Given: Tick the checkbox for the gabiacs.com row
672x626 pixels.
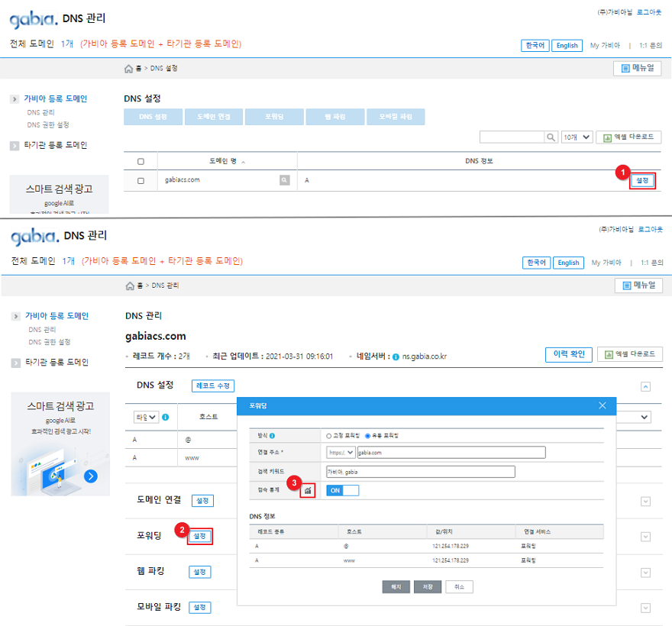Looking at the screenshot, I should pos(141,181).
